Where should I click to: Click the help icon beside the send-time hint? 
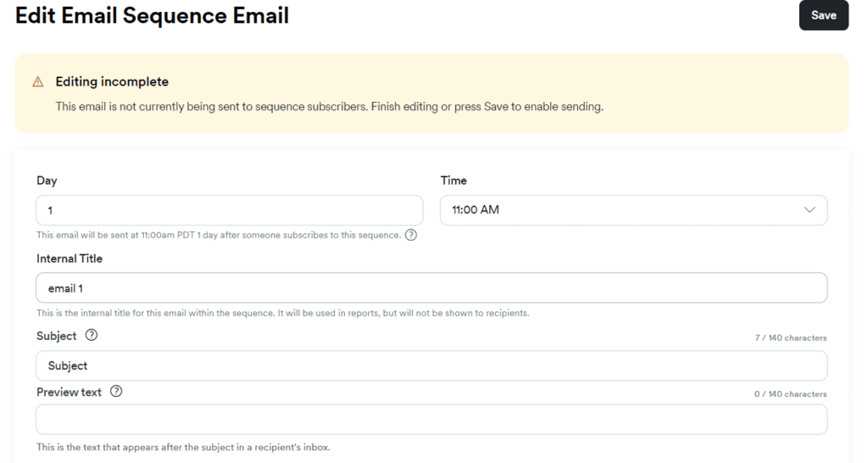411,235
